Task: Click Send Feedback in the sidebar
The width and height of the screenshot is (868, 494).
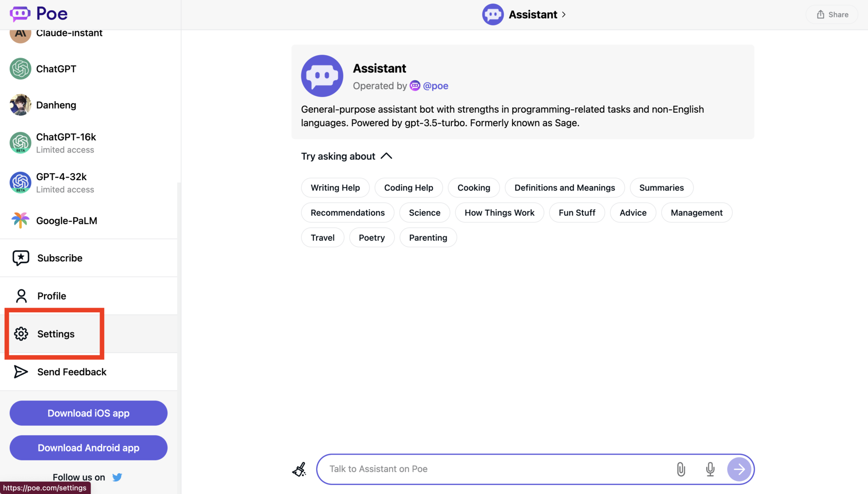Action: (71, 372)
